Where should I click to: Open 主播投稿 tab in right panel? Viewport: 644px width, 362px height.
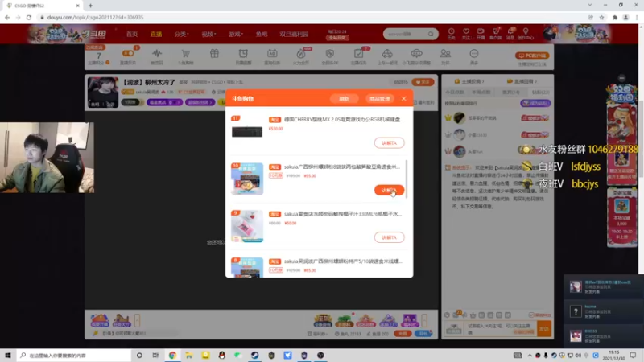pos(469,81)
